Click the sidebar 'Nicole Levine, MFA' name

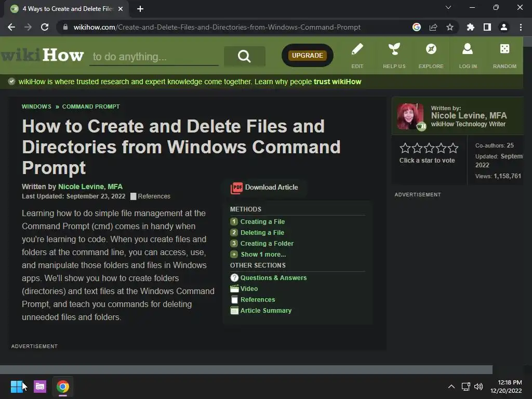coord(469,115)
